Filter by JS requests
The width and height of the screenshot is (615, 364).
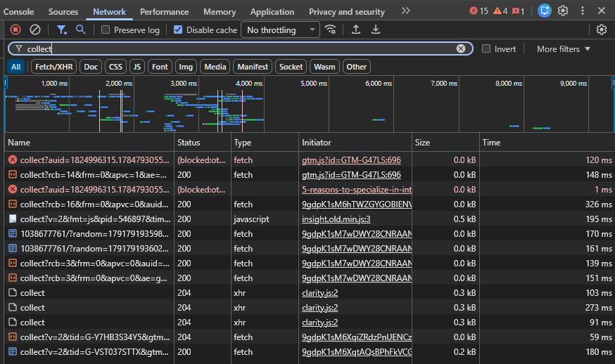point(137,67)
